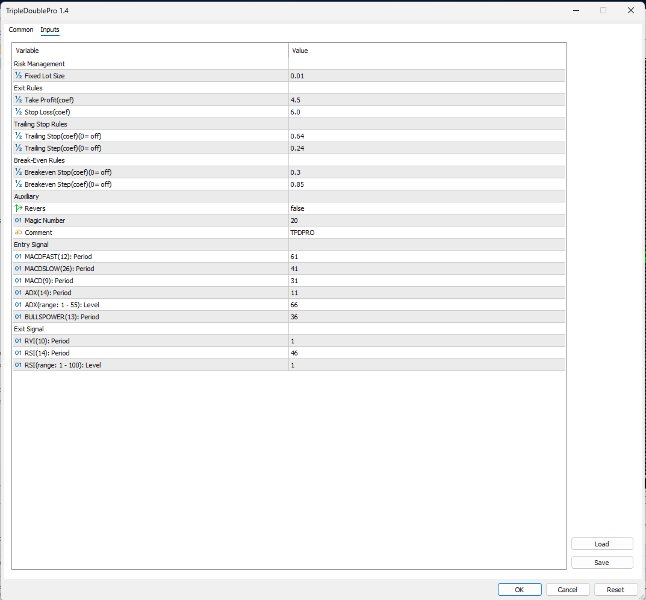This screenshot has height=600, width=646.
Task: Click the Trailing Step(coef) type icon
Action: (18, 148)
